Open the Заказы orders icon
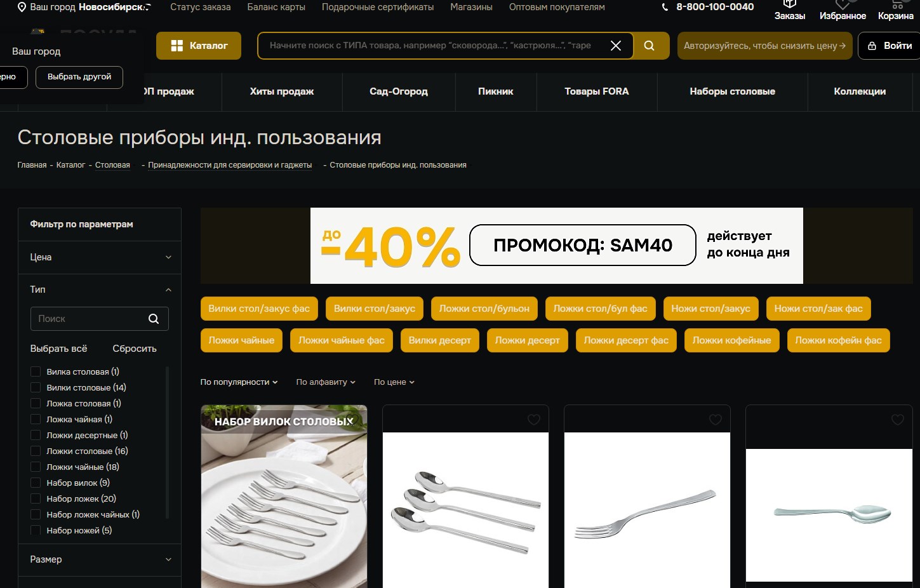Screen dimensions: 920x588 (x=790, y=10)
